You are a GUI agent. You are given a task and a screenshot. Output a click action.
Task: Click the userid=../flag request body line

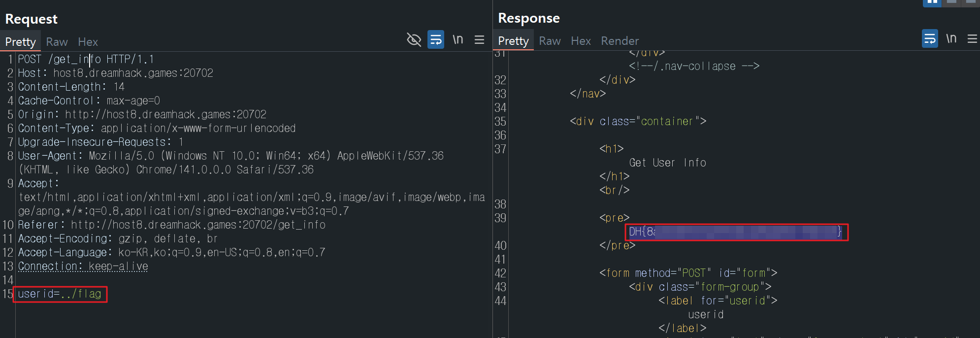60,294
